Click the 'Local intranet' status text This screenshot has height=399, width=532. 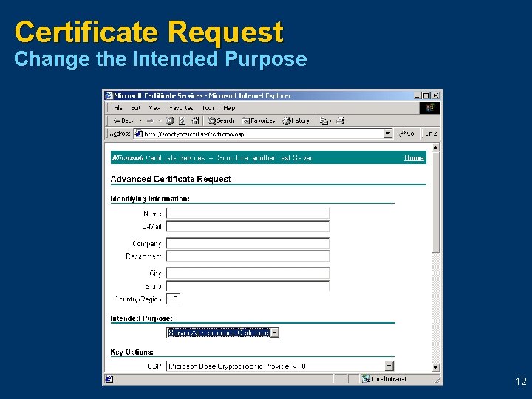[x=389, y=379]
